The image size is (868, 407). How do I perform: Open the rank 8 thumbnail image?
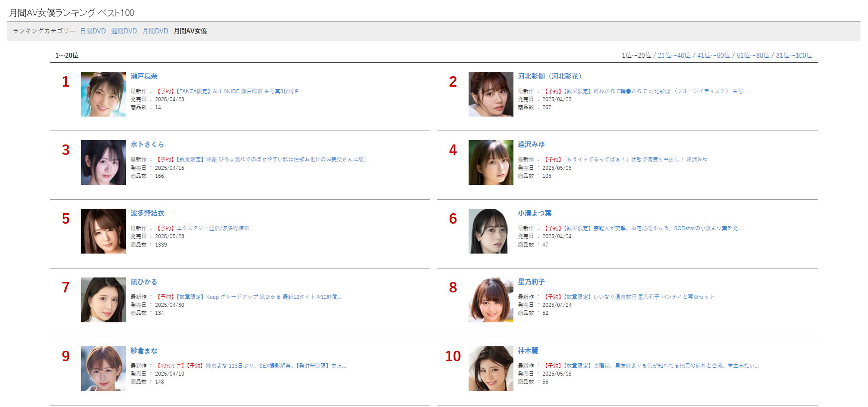pyautogui.click(x=491, y=300)
